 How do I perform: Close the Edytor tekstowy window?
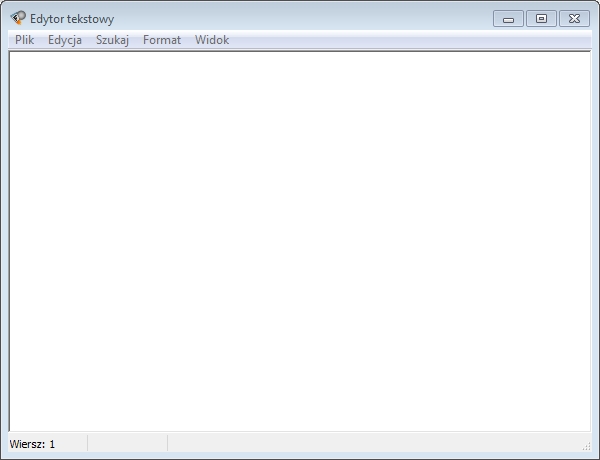[574, 18]
